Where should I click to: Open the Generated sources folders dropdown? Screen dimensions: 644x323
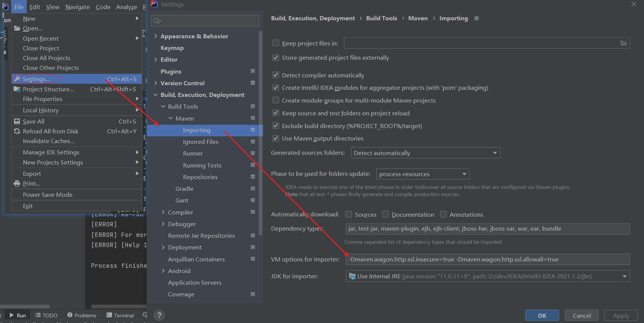point(425,153)
